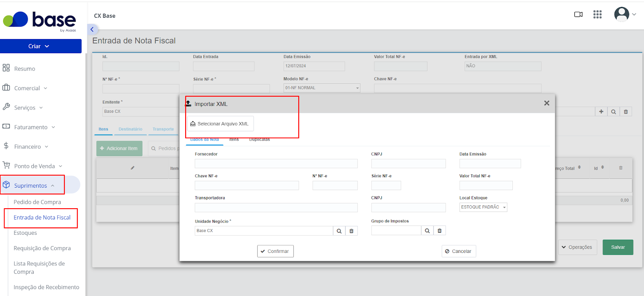Click Selecionar Arquivo XML button
Viewport: 644px width, 296px height.
[220, 124]
